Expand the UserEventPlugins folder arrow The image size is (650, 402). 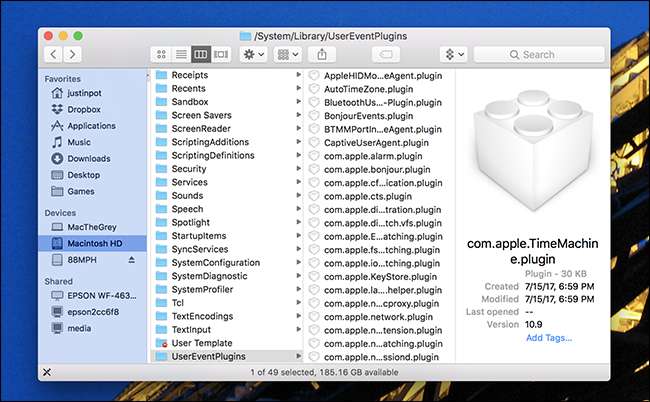(x=298, y=356)
